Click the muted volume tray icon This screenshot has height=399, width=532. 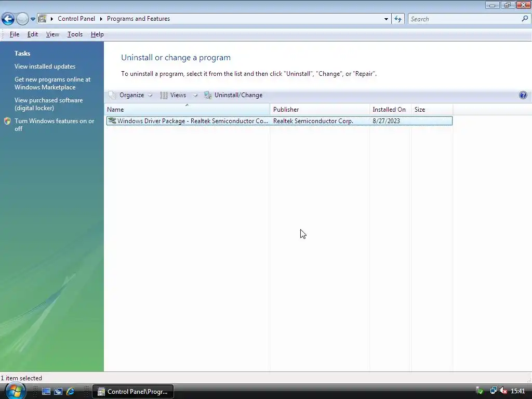(x=503, y=391)
